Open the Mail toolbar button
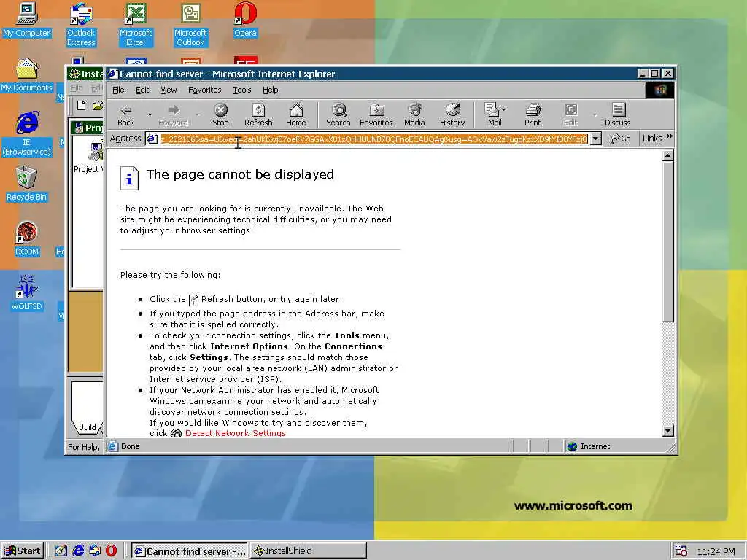This screenshot has height=560, width=747. click(x=492, y=115)
